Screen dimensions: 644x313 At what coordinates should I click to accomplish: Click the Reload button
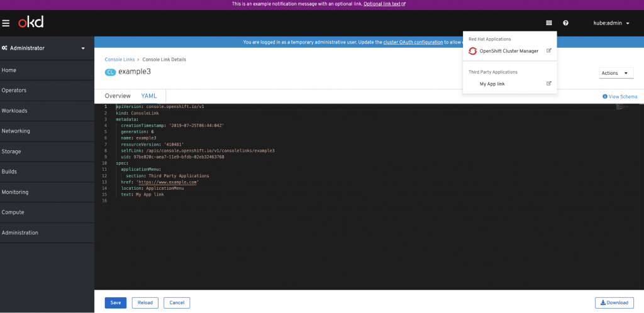[145, 302]
